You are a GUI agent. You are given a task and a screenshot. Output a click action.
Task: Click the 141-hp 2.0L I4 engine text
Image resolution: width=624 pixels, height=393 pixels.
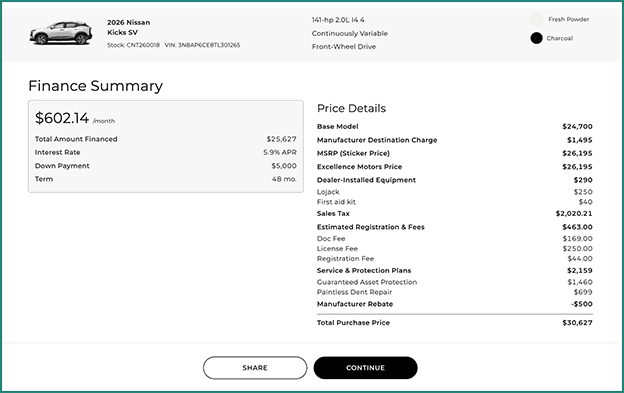tap(338, 20)
